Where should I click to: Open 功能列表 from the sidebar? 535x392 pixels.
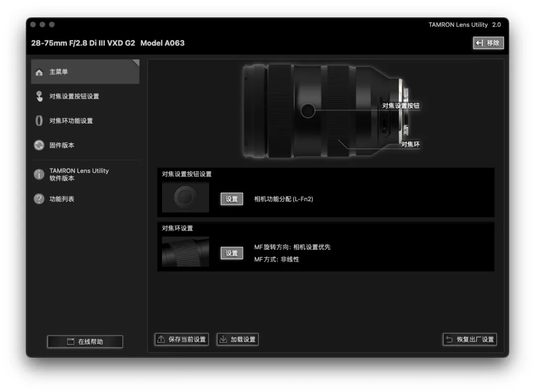pyautogui.click(x=62, y=199)
